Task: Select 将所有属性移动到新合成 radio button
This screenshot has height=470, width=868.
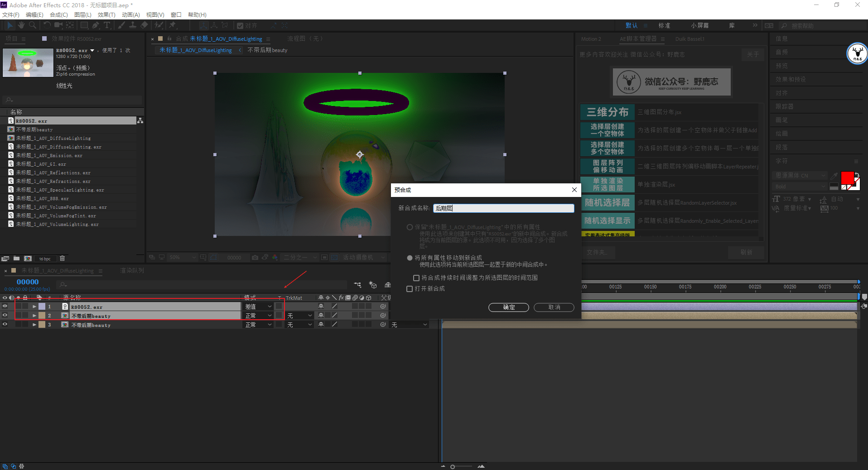Action: pos(410,258)
